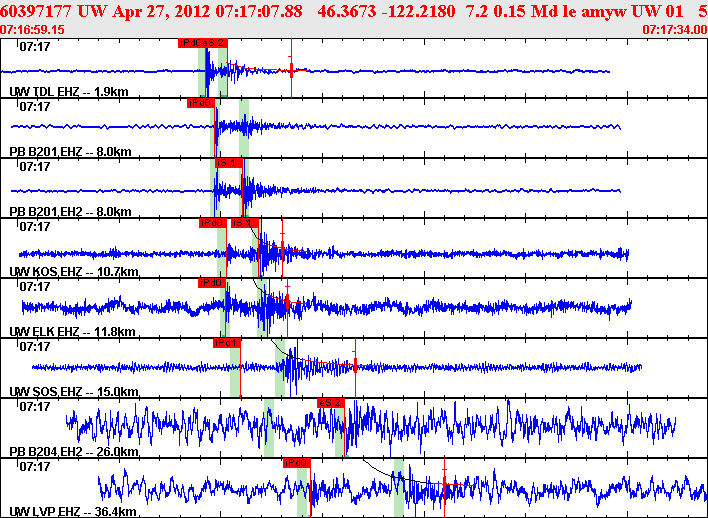Click the end time 07:17:34.00 label
Image resolution: width=708 pixels, height=518 pixels.
pos(673,29)
